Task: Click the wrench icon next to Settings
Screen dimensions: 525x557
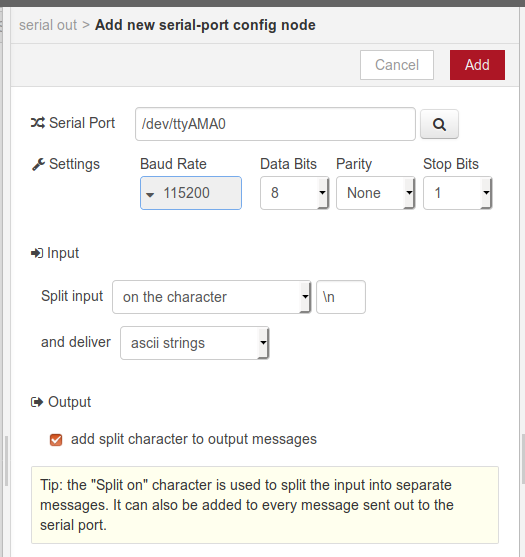Action: [x=38, y=164]
